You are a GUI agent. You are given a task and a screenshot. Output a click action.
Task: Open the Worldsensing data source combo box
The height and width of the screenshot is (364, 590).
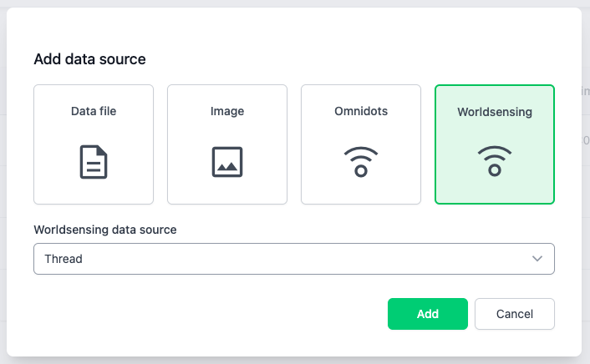[294, 259]
